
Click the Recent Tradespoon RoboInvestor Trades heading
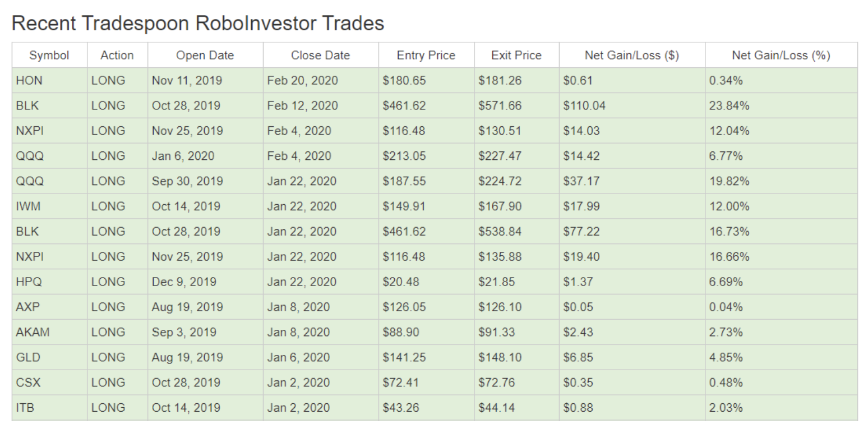click(197, 23)
